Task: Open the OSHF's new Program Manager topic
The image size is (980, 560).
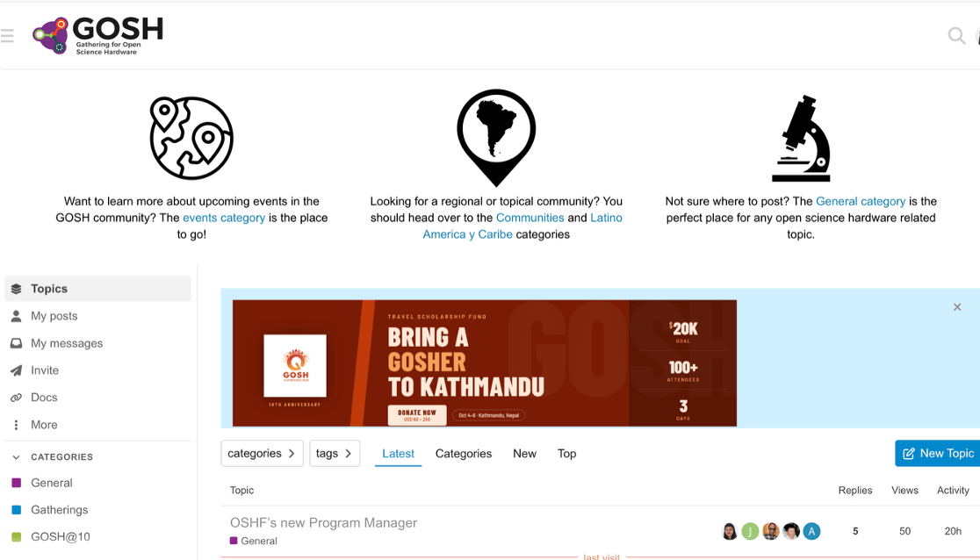Action: (x=323, y=523)
